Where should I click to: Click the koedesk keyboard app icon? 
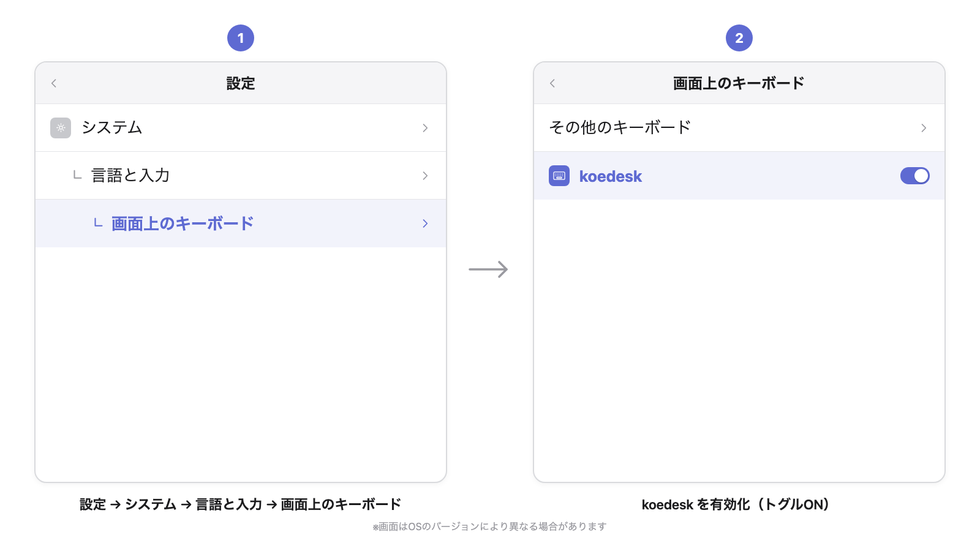click(559, 176)
